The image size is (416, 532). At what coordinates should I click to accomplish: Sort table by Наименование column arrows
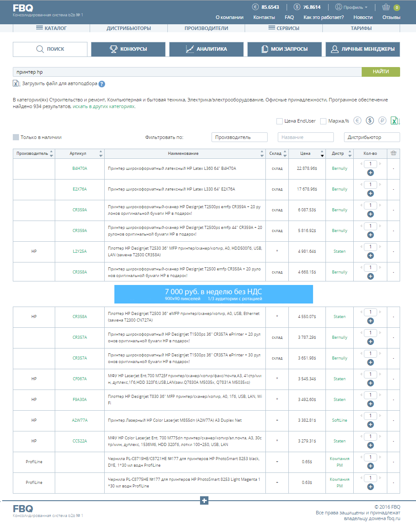(262, 154)
